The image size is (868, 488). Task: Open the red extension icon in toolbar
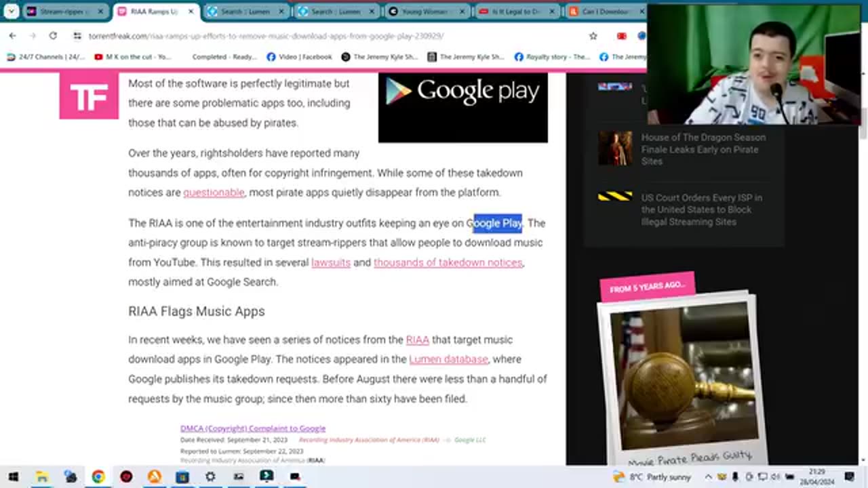click(621, 36)
